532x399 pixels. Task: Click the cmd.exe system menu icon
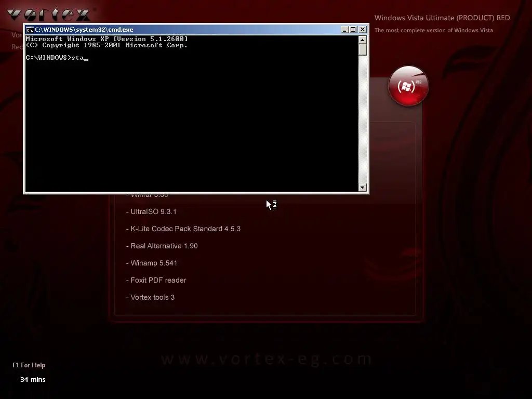[x=30, y=30]
